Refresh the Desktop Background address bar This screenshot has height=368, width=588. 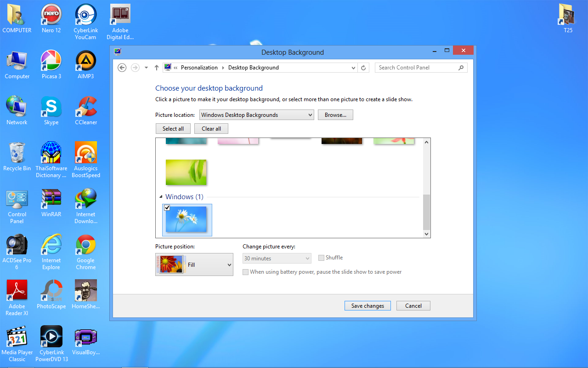tap(363, 68)
